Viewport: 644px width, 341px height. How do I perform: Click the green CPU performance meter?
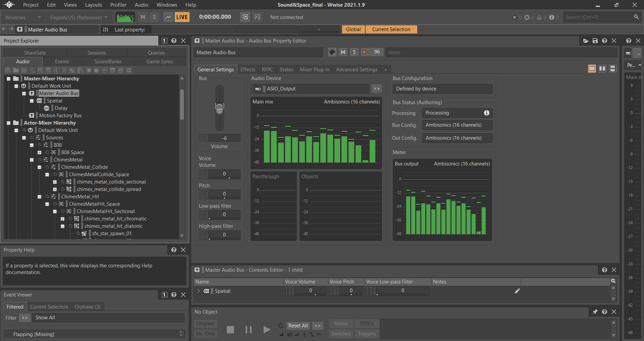(x=125, y=17)
